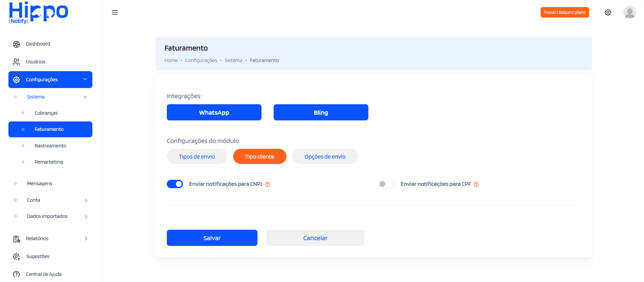Open Mensagens section
The height and width of the screenshot is (282, 644).
[39, 184]
